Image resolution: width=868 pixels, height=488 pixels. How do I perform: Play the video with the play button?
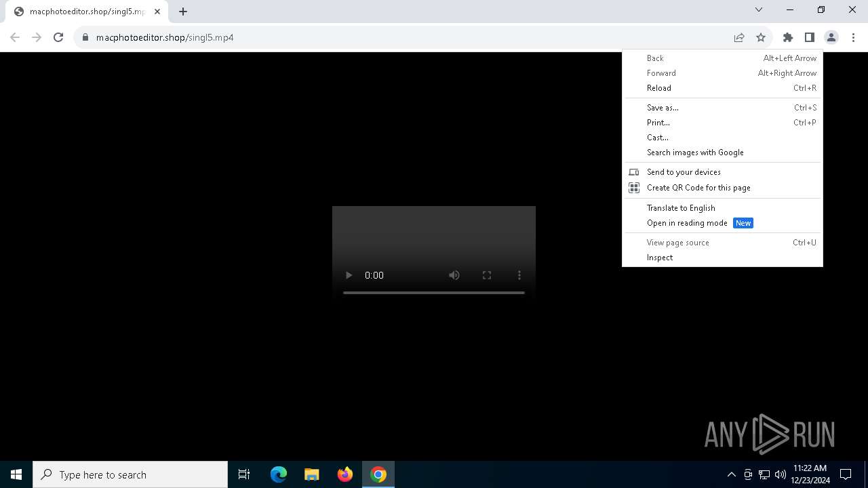tap(349, 275)
